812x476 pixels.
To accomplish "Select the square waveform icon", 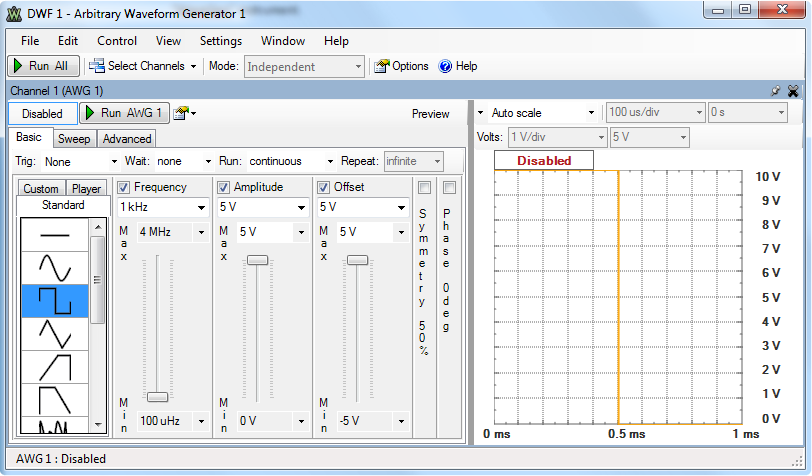I will coord(54,301).
